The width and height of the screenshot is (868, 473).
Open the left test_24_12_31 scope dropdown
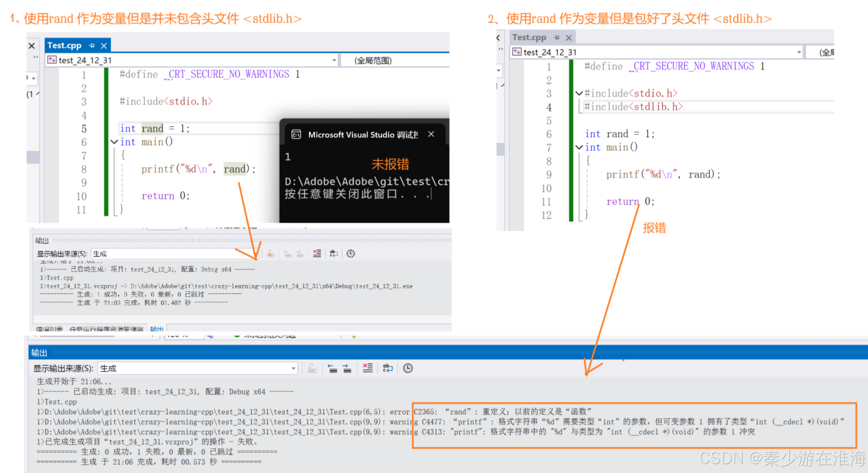[334, 60]
